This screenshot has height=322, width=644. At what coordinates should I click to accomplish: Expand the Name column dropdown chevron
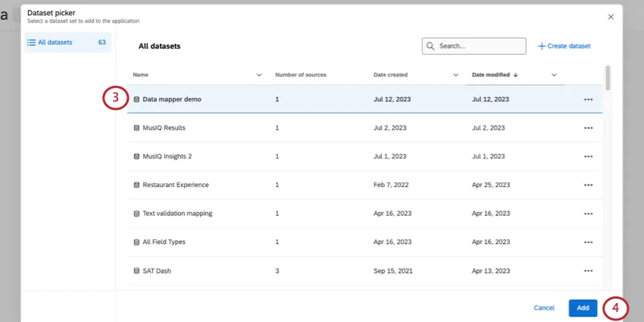point(259,75)
